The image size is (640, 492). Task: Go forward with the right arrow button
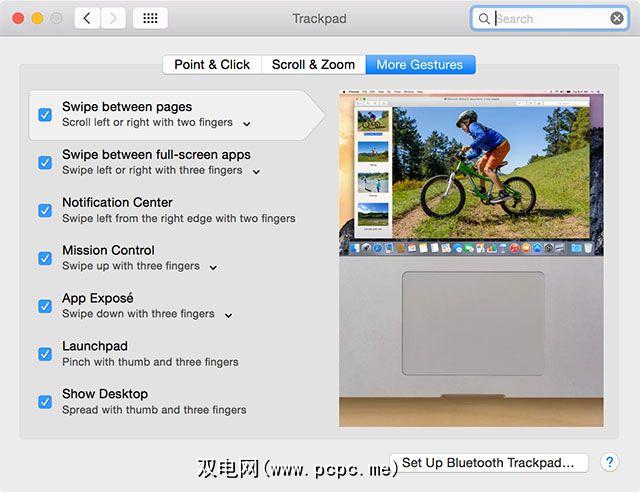click(x=113, y=18)
